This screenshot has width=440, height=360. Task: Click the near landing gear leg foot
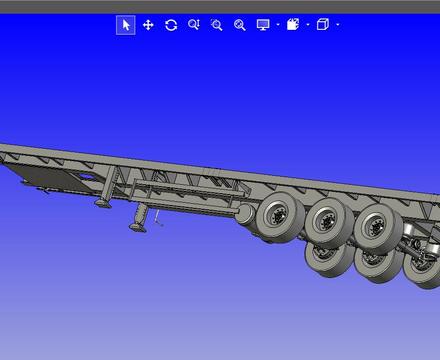(138, 228)
